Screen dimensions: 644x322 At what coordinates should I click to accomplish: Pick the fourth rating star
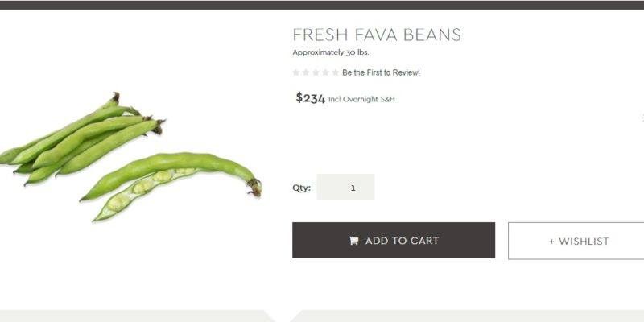(326, 72)
